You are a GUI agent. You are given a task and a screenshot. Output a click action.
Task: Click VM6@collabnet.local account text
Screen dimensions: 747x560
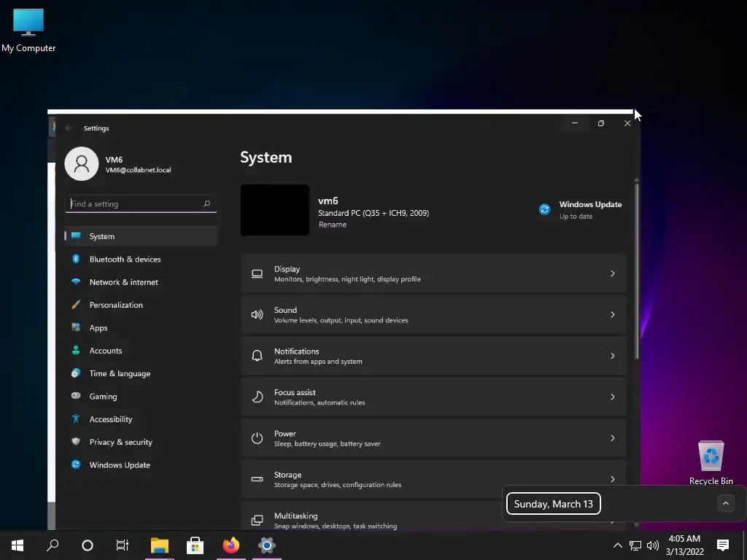click(x=138, y=170)
